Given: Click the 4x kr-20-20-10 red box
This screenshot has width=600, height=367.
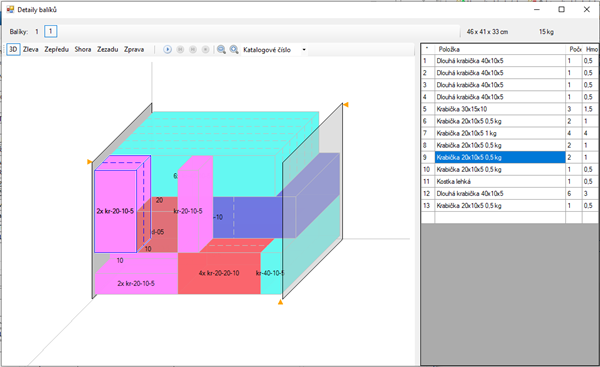Looking at the screenshot, I should pyautogui.click(x=219, y=273).
